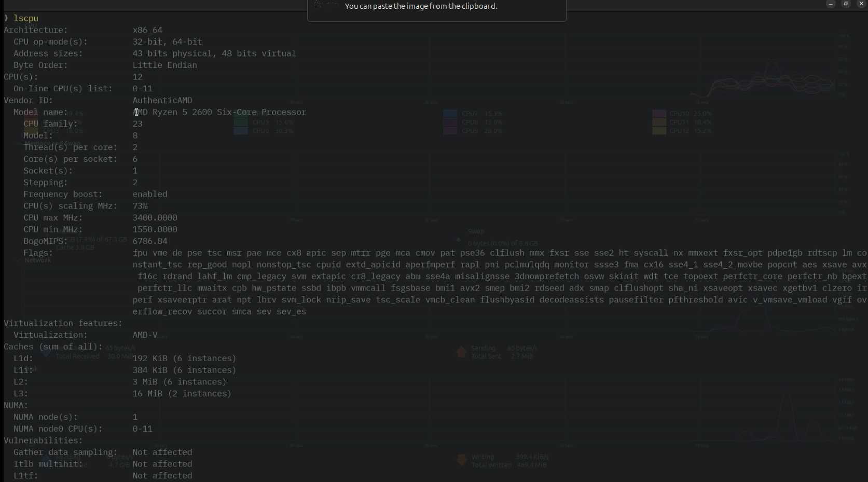
Task: Click the '32-bit, 64-bit' op-mode value
Action: point(167,42)
